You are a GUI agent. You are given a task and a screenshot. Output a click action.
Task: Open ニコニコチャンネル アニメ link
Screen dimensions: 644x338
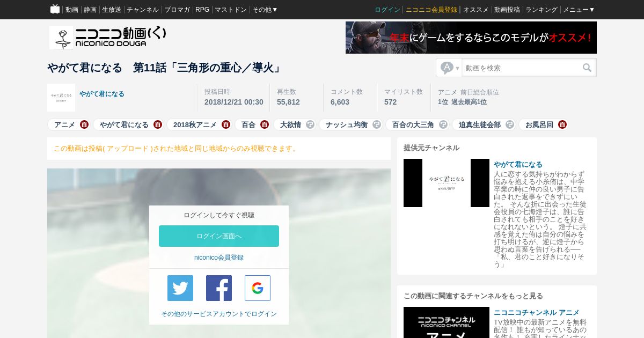(x=537, y=313)
